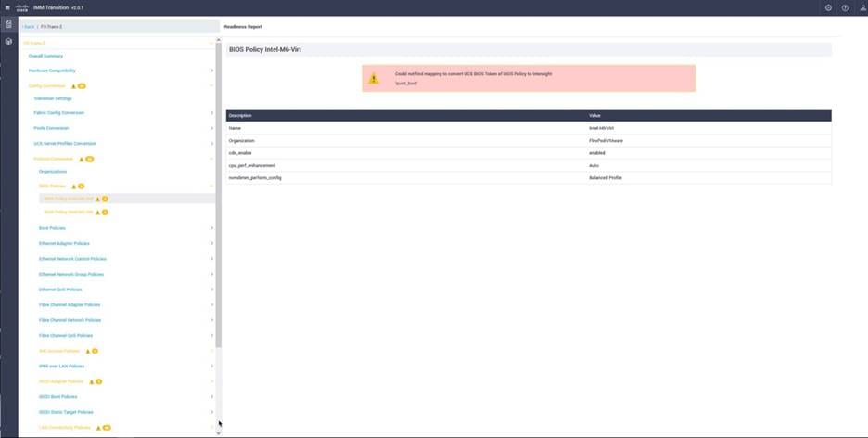
Task: Open the user account icon
Action: pos(862,7)
